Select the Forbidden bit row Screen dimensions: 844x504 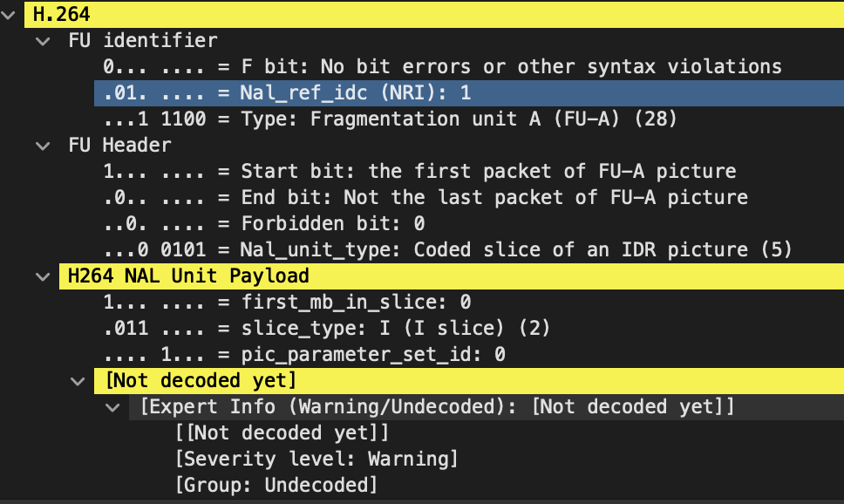coord(469,223)
